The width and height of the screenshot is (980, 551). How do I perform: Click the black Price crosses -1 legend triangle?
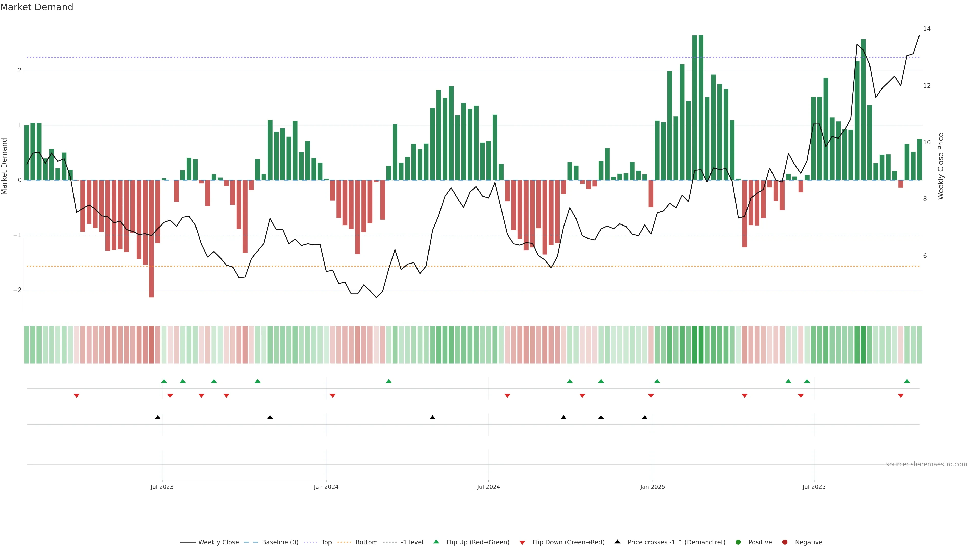click(617, 542)
